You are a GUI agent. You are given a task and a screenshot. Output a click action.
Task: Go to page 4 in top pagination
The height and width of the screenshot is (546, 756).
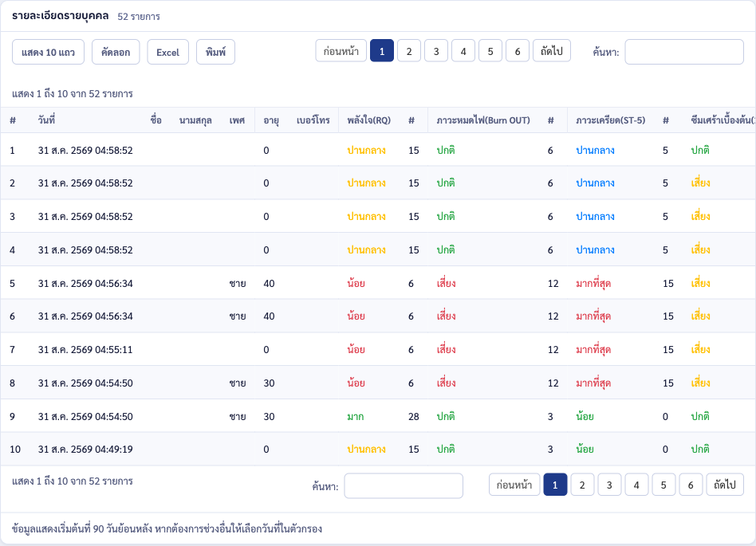(463, 51)
